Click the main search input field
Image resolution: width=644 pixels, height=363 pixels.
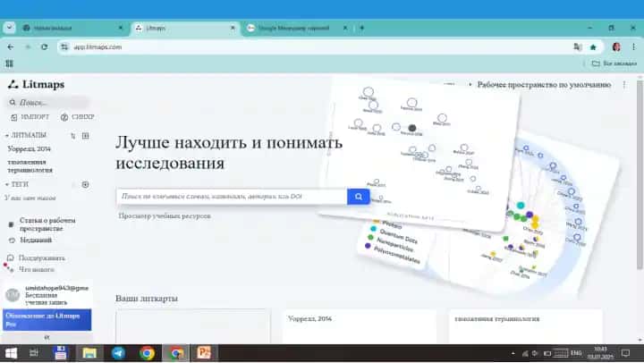coord(232,197)
